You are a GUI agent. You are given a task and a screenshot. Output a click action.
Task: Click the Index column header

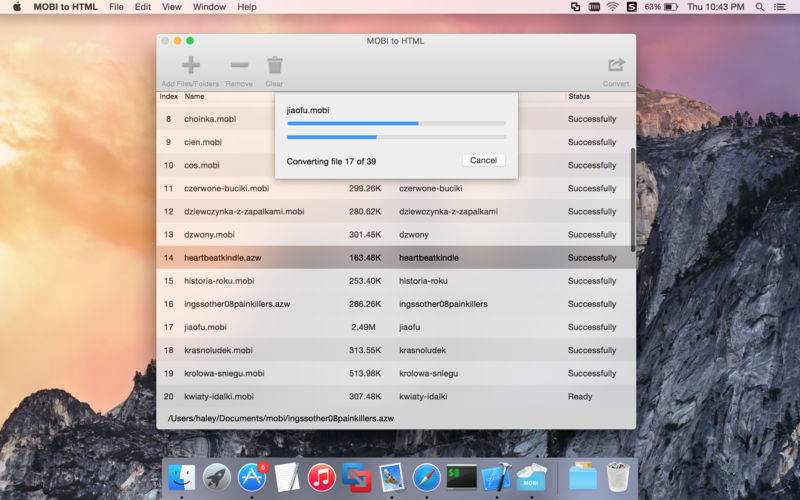pos(168,96)
